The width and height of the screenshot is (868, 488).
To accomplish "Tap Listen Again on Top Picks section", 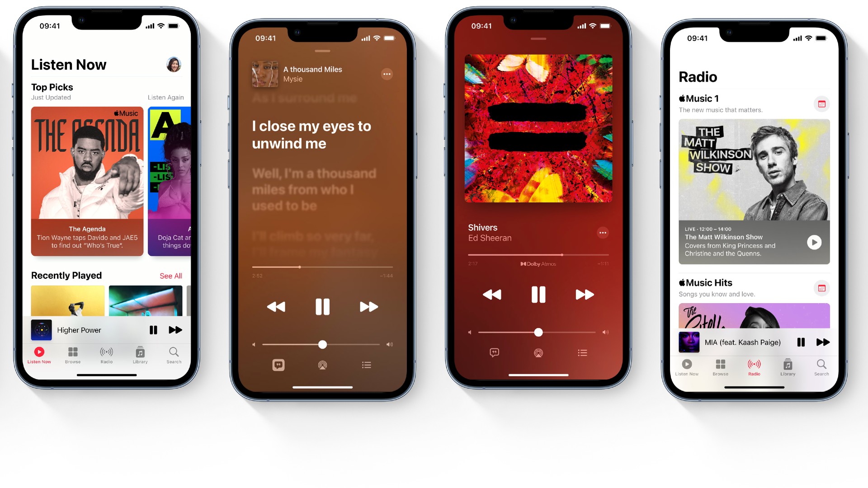I will tap(167, 97).
